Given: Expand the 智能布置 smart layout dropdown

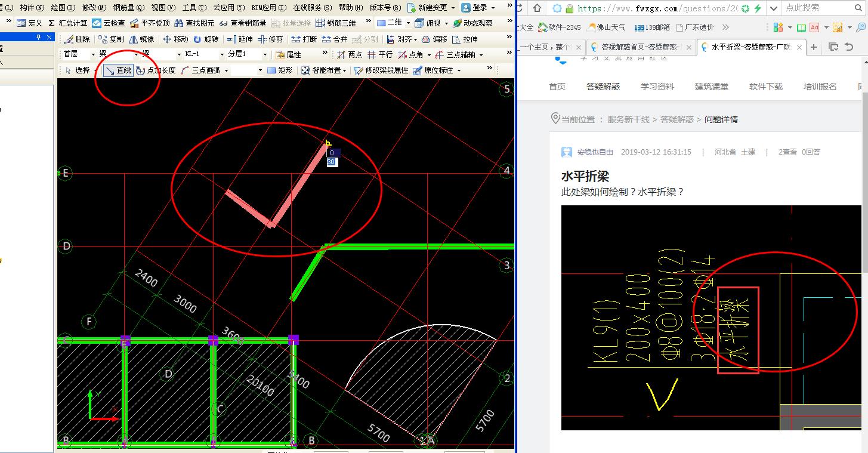Looking at the screenshot, I should click(x=345, y=70).
